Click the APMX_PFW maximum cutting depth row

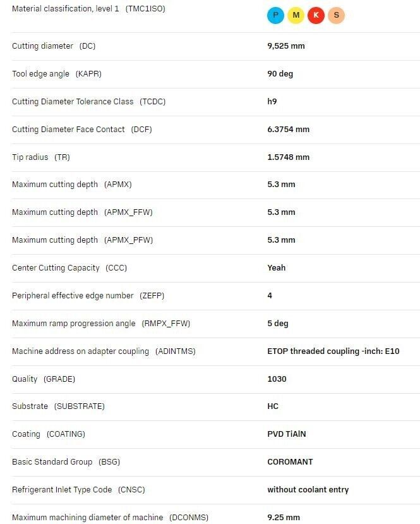215,240
